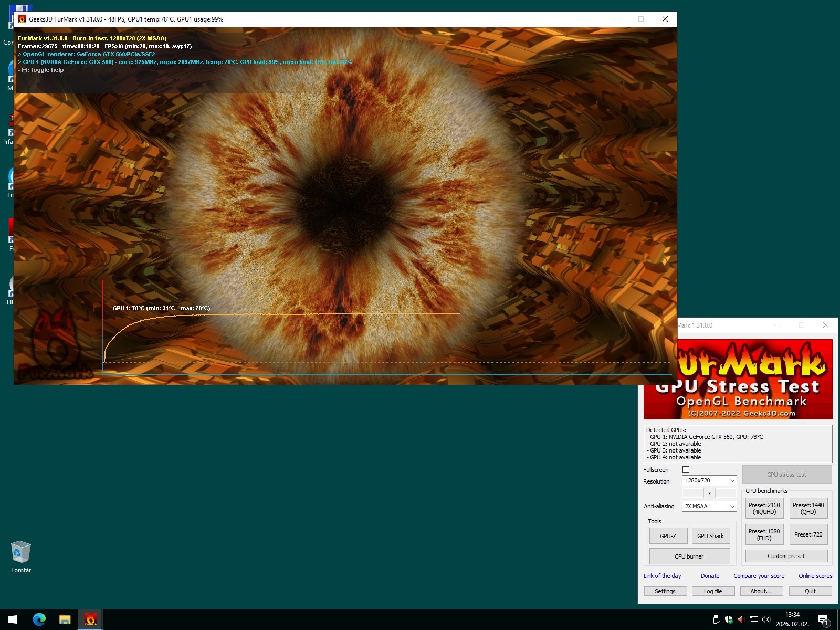The height and width of the screenshot is (630, 840).
Task: Select the 'GPU 2: not available' line
Action: (x=674, y=444)
